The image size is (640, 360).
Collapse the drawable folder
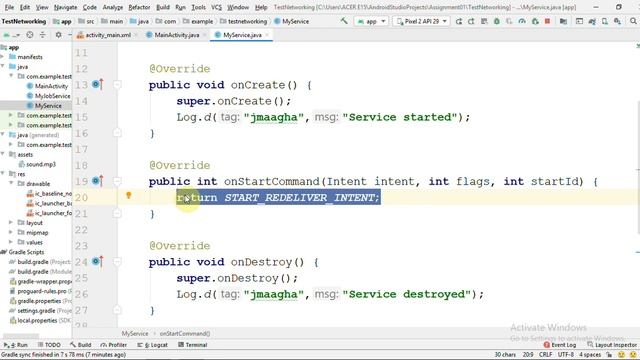pyautogui.click(x=11, y=184)
